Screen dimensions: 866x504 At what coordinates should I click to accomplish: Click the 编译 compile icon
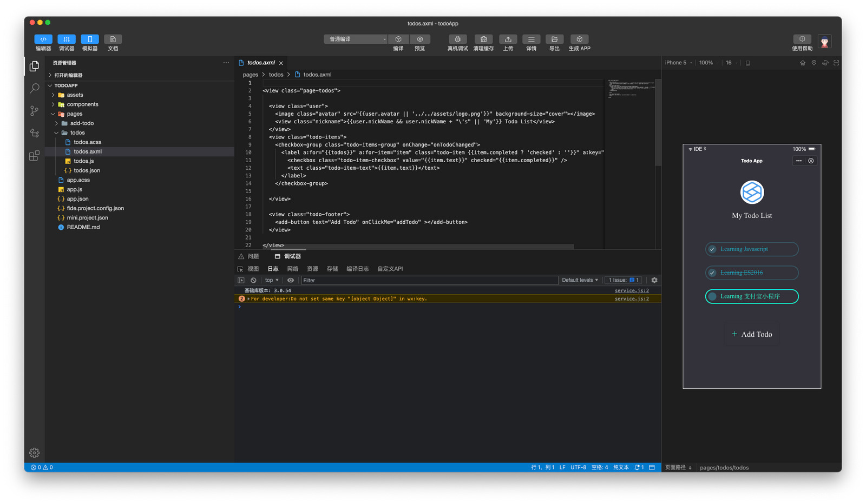click(x=398, y=39)
